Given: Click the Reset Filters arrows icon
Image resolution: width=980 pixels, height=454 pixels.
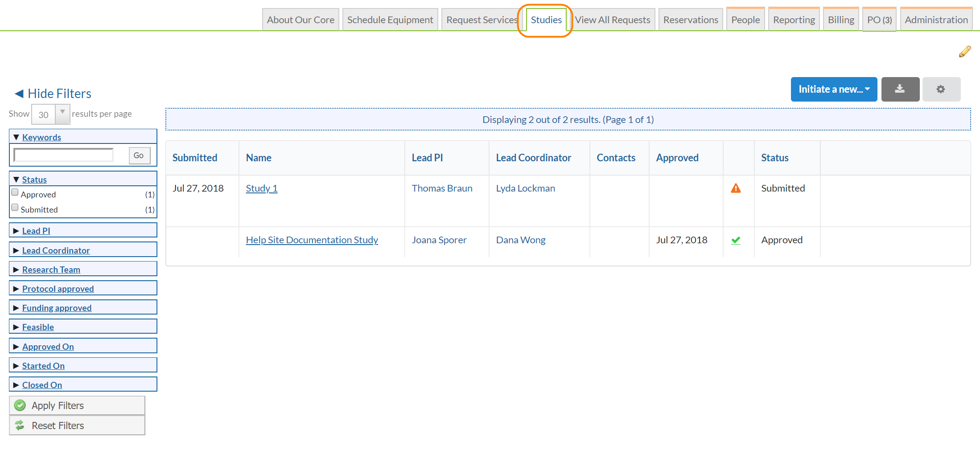Looking at the screenshot, I should (20, 425).
